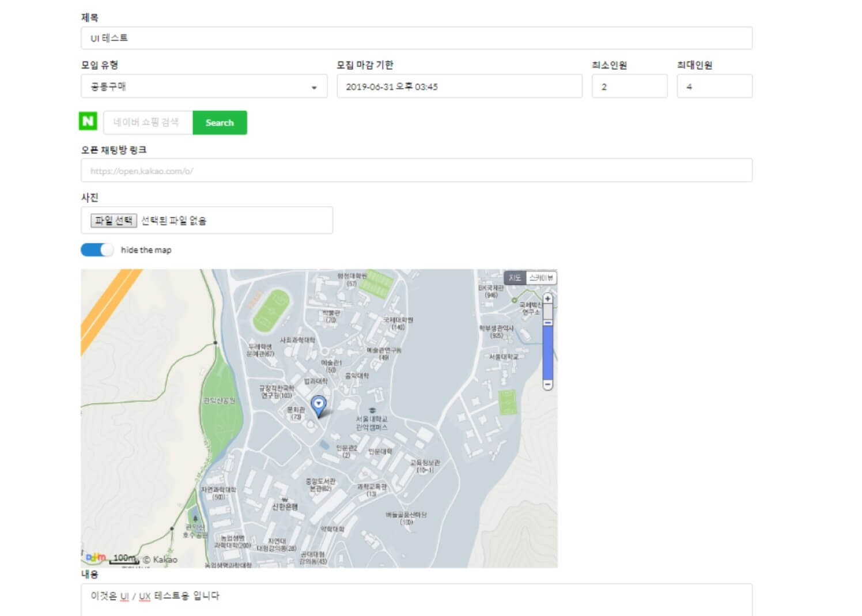This screenshot has width=862, height=616.
Task: Open the 모집 마감 기한 date picker field
Action: click(x=459, y=86)
